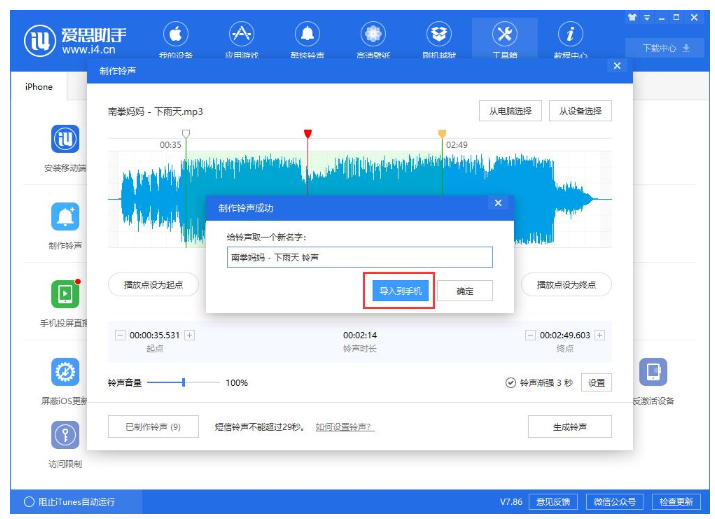Toggle the 铃声渐强 3 秒 checkbox
The image size is (715, 519).
pos(511,382)
